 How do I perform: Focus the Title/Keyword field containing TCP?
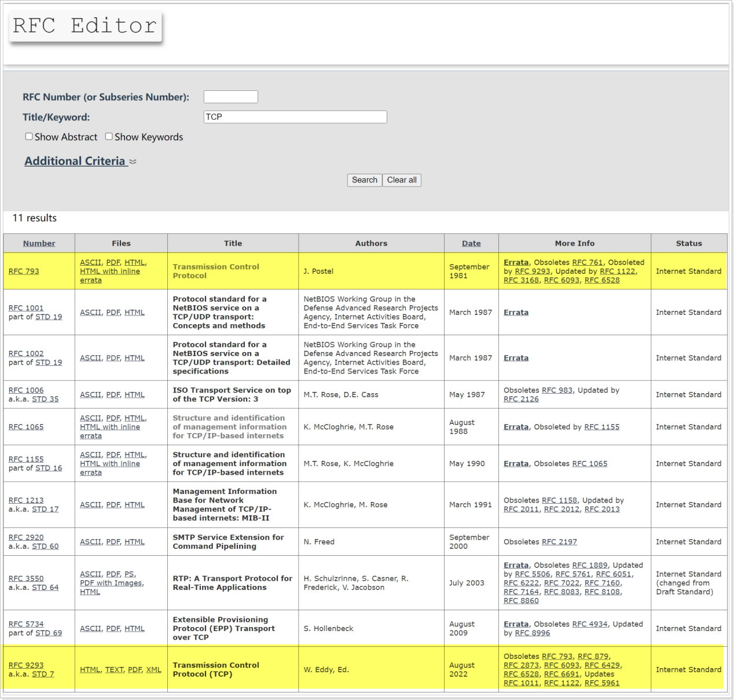point(295,117)
